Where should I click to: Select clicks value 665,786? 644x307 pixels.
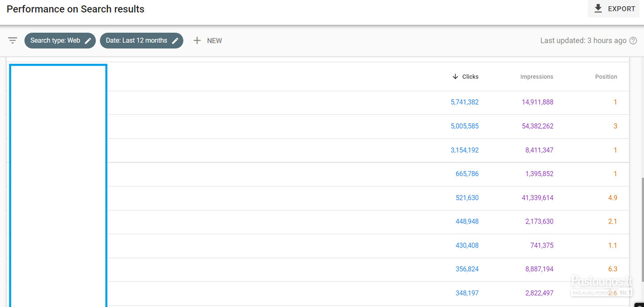tap(467, 174)
